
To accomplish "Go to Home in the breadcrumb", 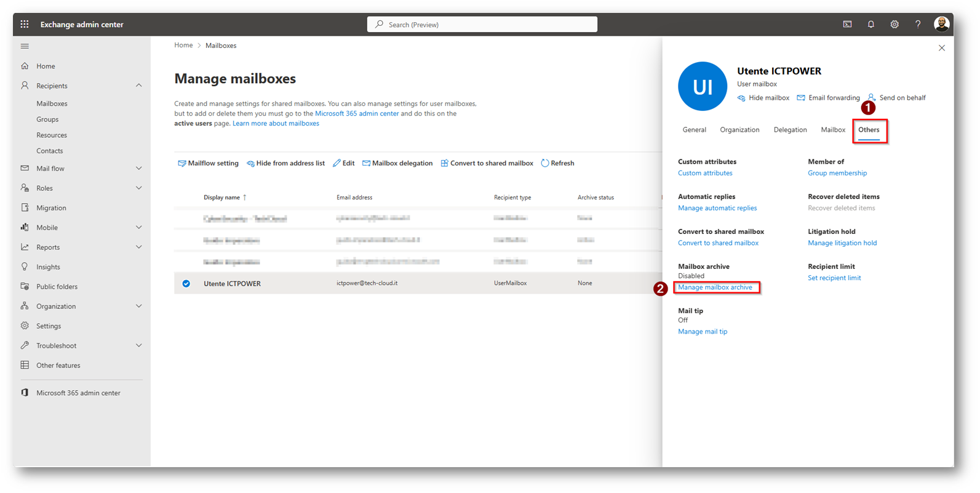I will [183, 46].
